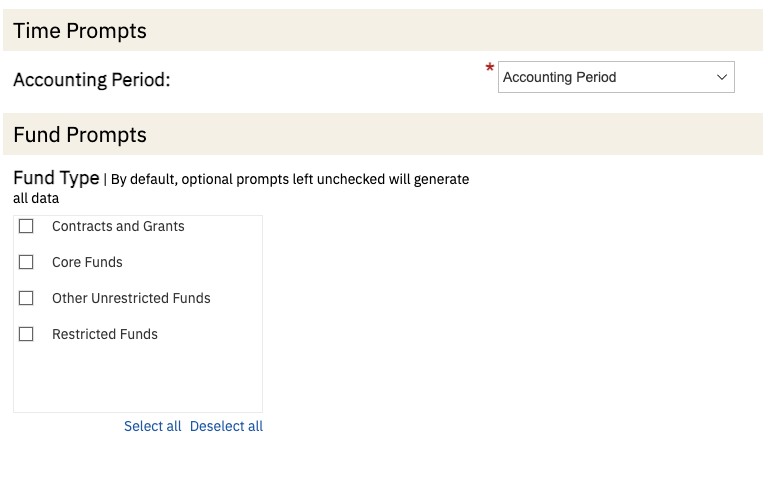This screenshot has height=480, width=763.
Task: Click the Fund Prompts section header
Action: coord(80,135)
